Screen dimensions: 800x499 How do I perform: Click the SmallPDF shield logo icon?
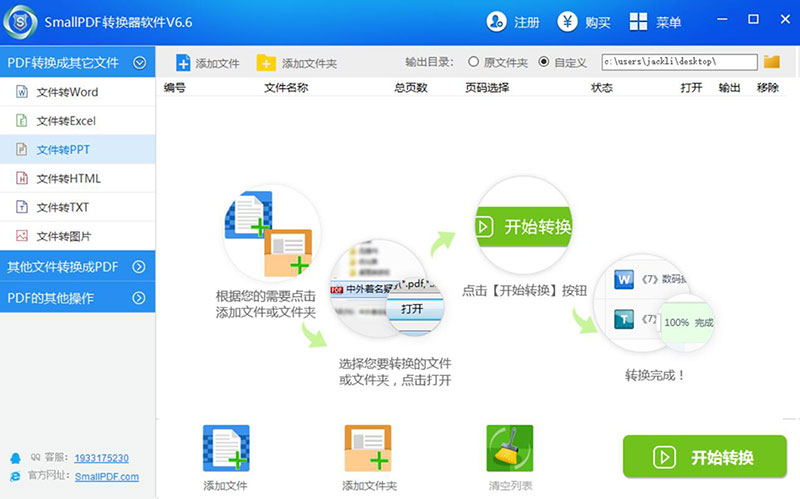[20, 22]
